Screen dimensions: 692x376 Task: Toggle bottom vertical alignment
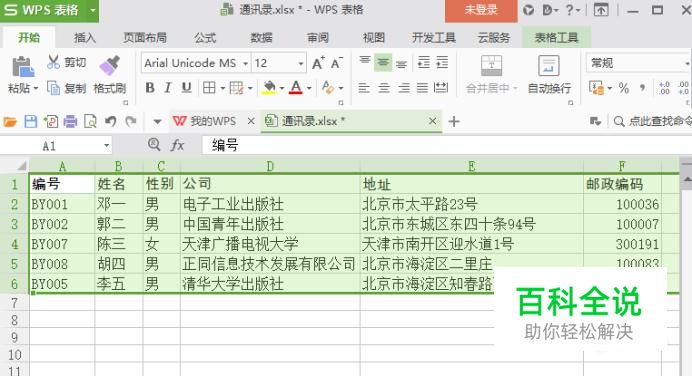pos(401,64)
